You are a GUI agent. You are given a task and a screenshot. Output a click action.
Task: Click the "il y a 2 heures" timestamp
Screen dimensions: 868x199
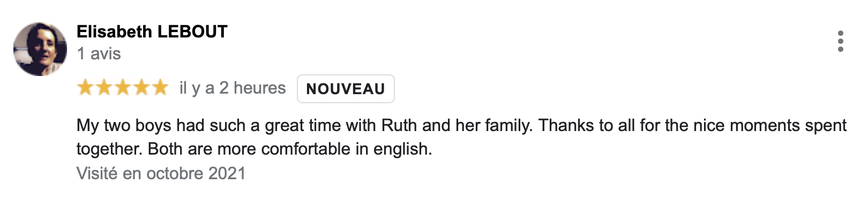[233, 88]
